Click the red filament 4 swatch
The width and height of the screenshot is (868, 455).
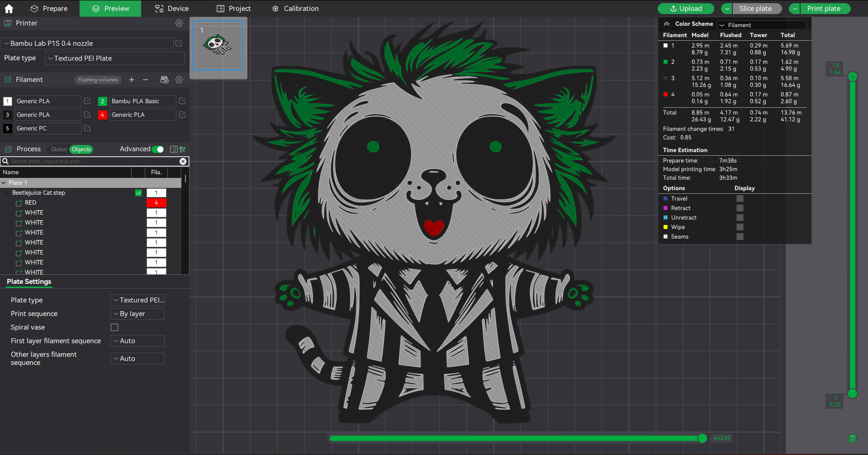pos(103,115)
